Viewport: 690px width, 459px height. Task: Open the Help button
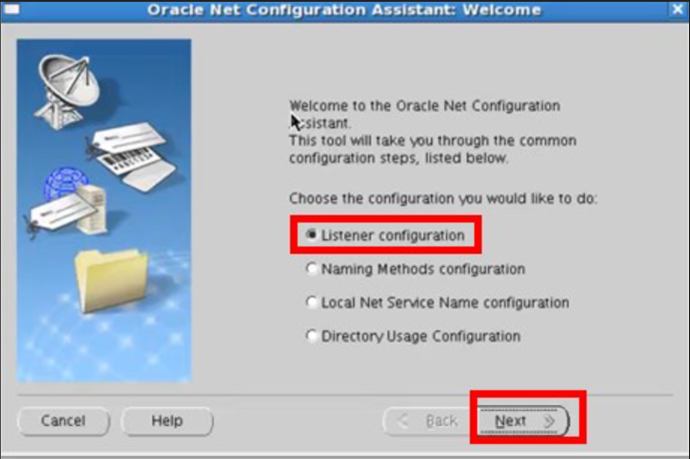pyautogui.click(x=167, y=421)
